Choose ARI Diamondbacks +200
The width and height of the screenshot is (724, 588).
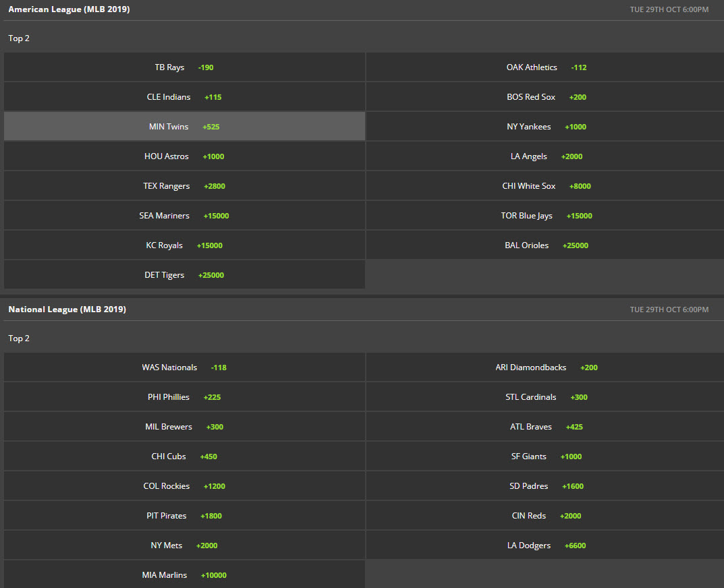[545, 367]
